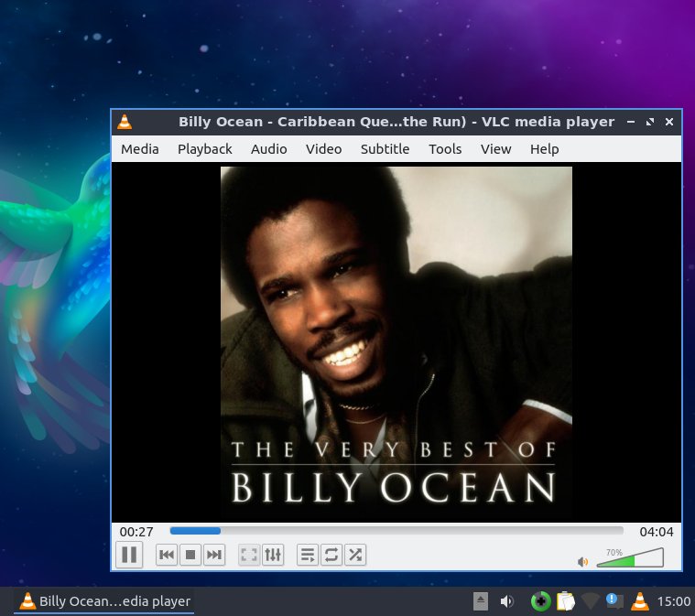Click the VLC cone icon in the system tray
695x616 pixels.
(639, 601)
